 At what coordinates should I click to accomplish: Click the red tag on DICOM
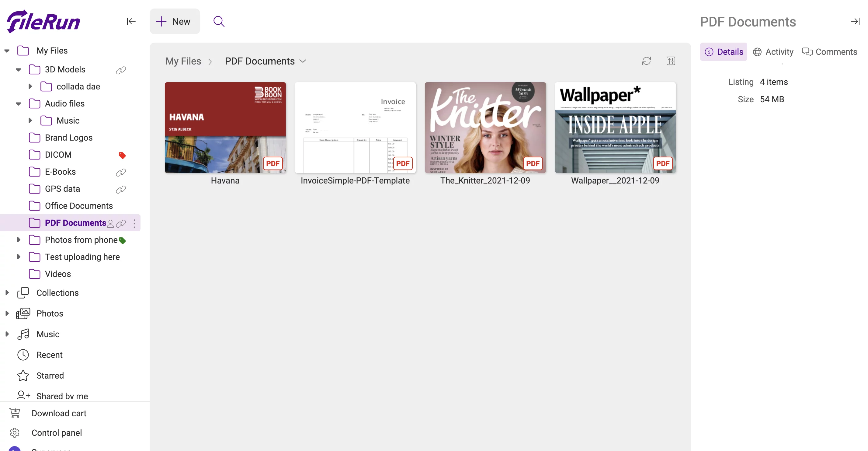[x=122, y=155]
